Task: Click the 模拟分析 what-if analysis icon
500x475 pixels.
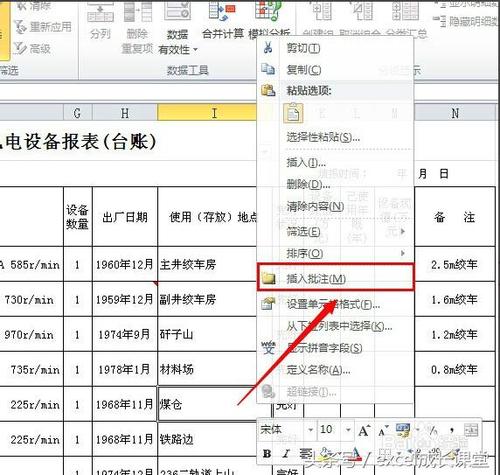Action: point(268,12)
